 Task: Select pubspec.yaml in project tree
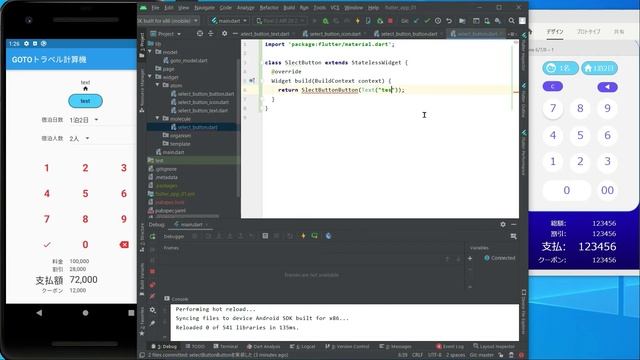click(x=167, y=211)
